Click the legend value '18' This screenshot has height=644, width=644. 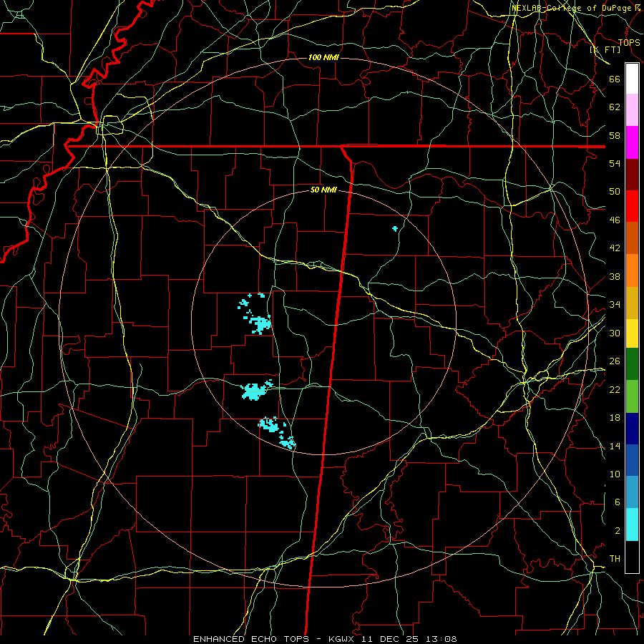pos(615,418)
